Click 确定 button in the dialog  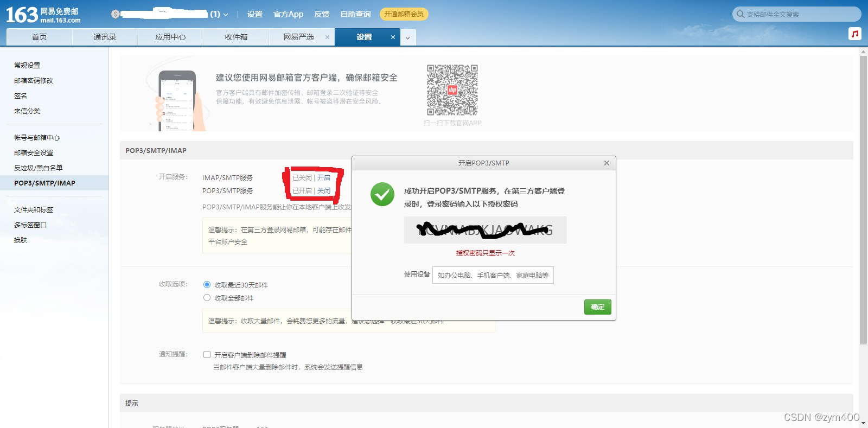coord(598,307)
